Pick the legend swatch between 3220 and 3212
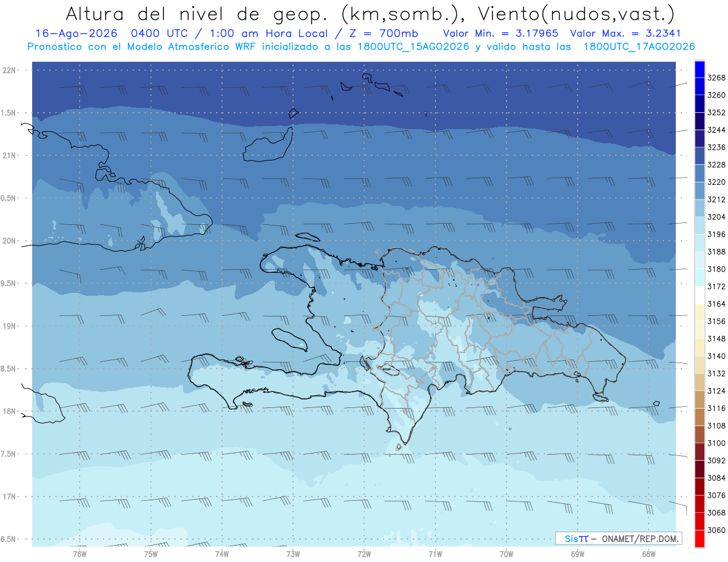Image resolution: width=728 pixels, height=562 pixels. click(699, 191)
